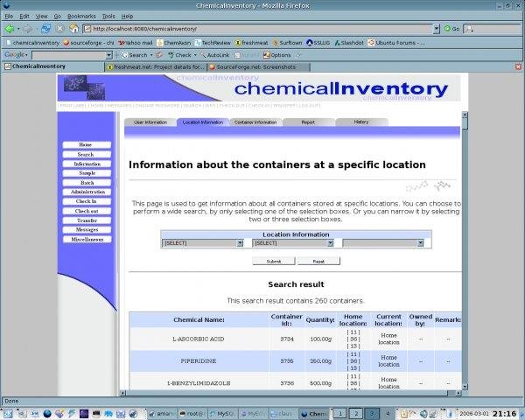
Task: Click the Home sidebar button
Action: tap(87, 144)
